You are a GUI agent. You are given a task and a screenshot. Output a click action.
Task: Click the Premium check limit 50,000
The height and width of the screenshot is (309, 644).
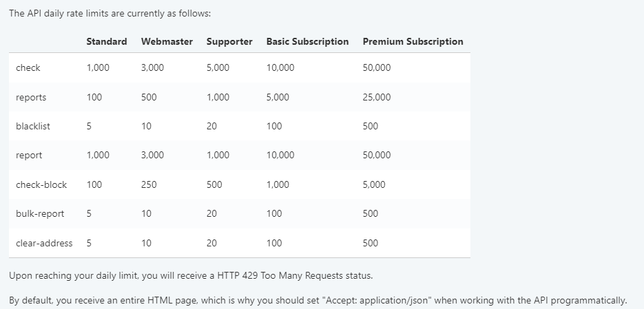tap(376, 67)
